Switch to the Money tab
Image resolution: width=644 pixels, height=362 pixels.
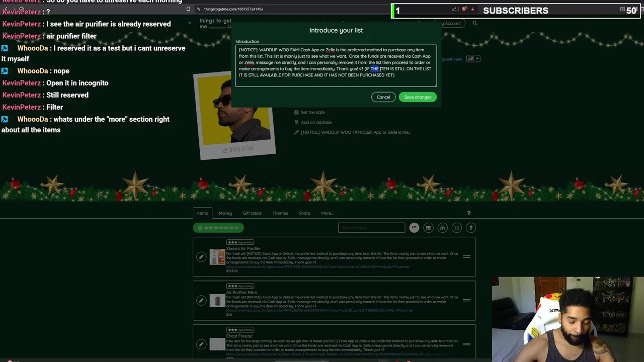(225, 213)
